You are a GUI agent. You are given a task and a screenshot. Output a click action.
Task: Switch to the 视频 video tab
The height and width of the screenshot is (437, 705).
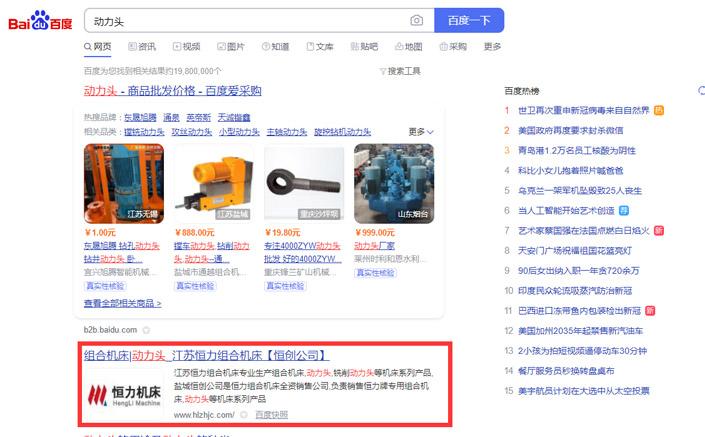pyautogui.click(x=186, y=47)
